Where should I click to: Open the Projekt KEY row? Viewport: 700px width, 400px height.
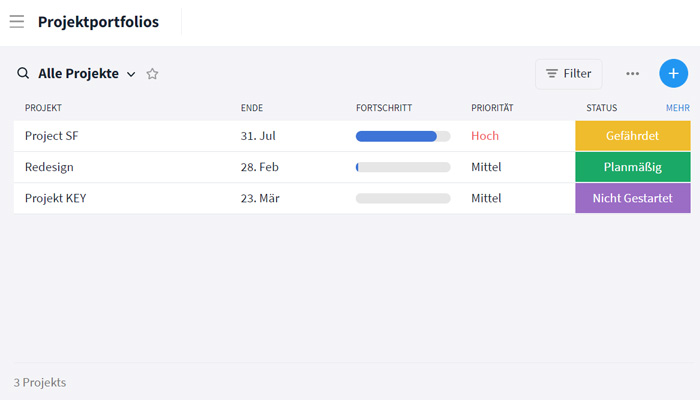coord(352,198)
